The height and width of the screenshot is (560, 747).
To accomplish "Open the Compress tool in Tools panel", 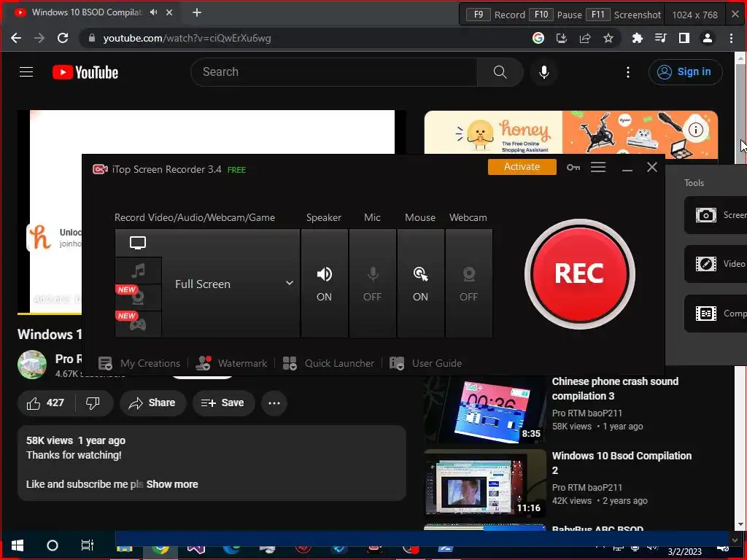I will 716,314.
